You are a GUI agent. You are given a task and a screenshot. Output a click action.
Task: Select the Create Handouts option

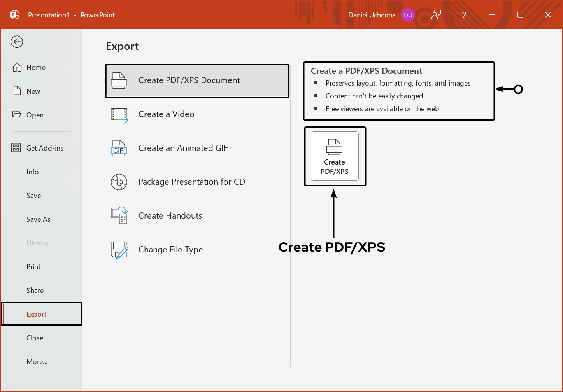(x=170, y=215)
